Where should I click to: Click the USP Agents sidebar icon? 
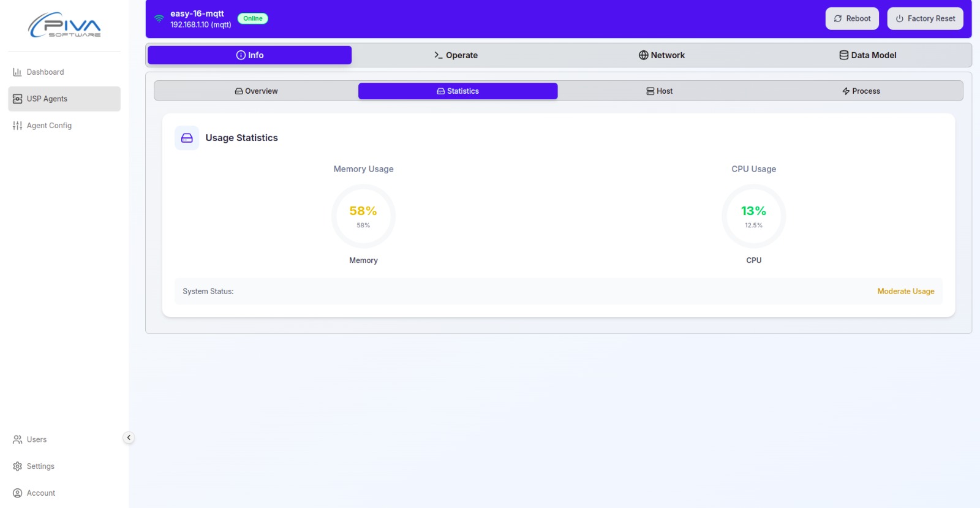coord(17,99)
